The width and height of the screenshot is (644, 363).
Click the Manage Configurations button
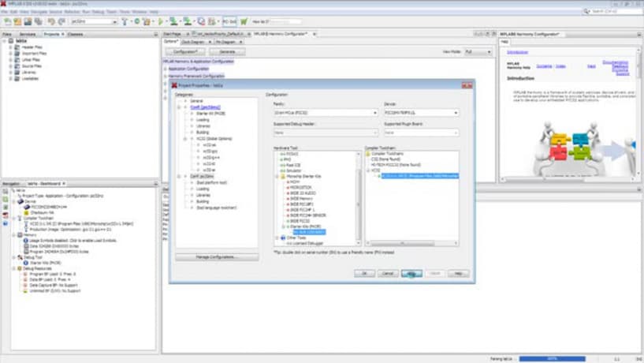[217, 257]
